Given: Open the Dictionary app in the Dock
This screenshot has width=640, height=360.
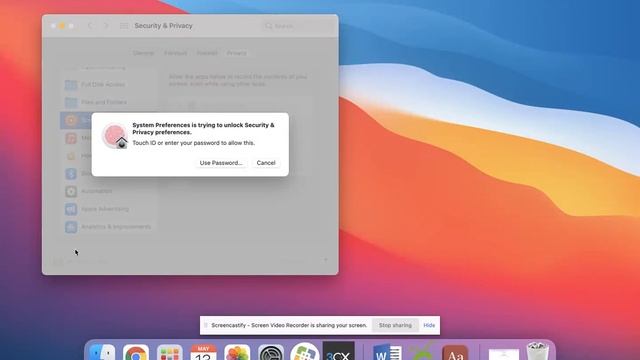Looking at the screenshot, I should [x=455, y=352].
